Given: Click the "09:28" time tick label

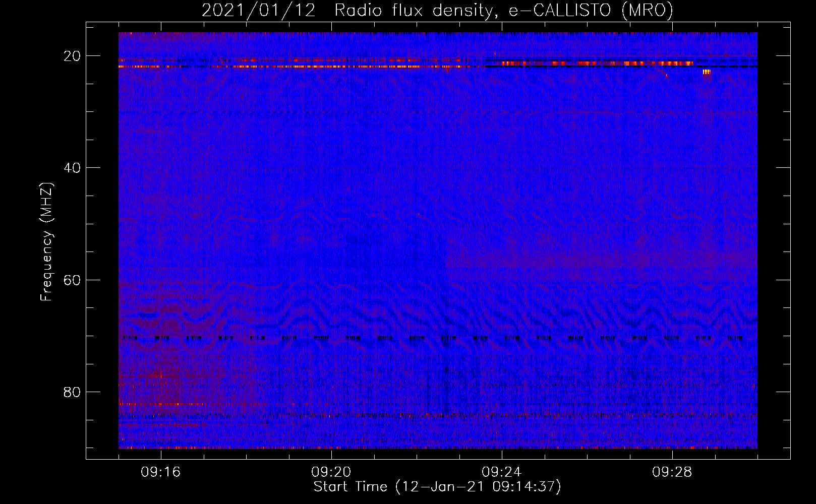Looking at the screenshot, I should [672, 472].
